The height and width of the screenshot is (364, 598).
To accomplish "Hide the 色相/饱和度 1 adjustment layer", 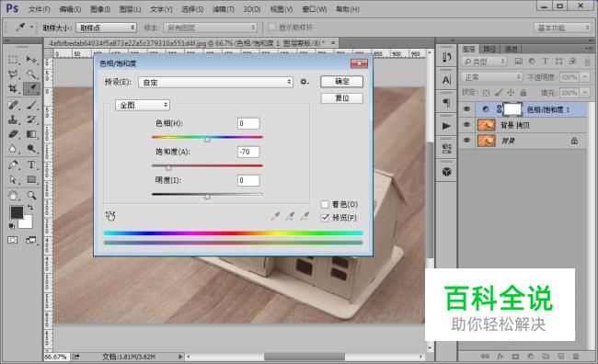I will point(466,109).
